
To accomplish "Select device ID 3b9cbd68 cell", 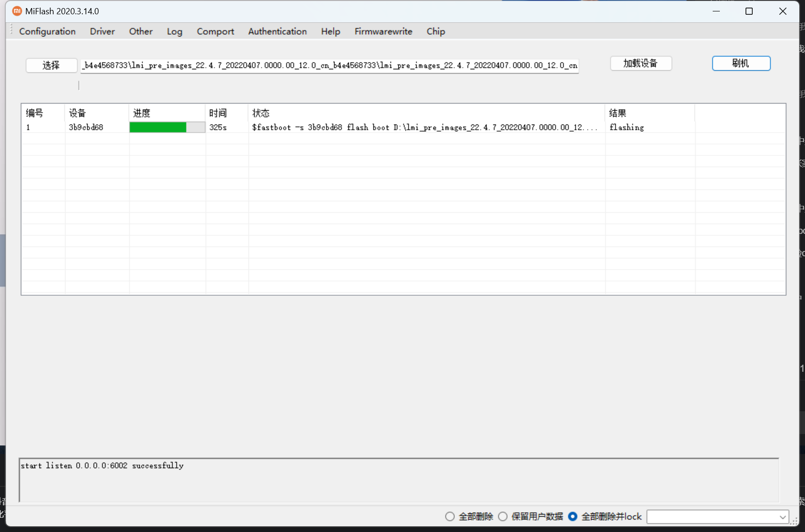I will [x=86, y=127].
